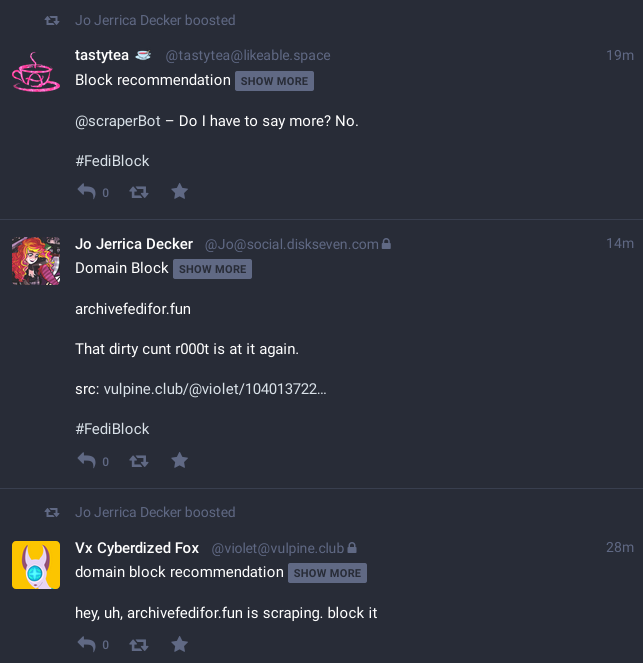Reply to tastytea's block recommendation post

[x=87, y=192]
